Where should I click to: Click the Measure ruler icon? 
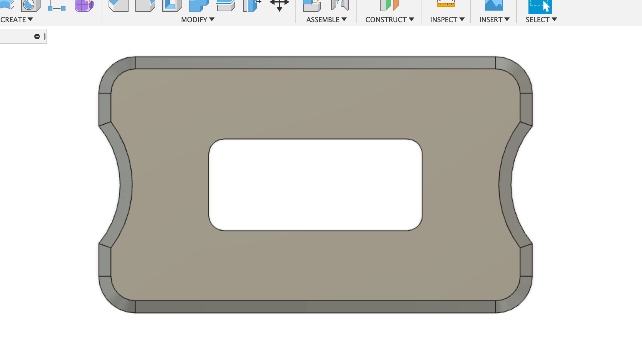[446, 4]
